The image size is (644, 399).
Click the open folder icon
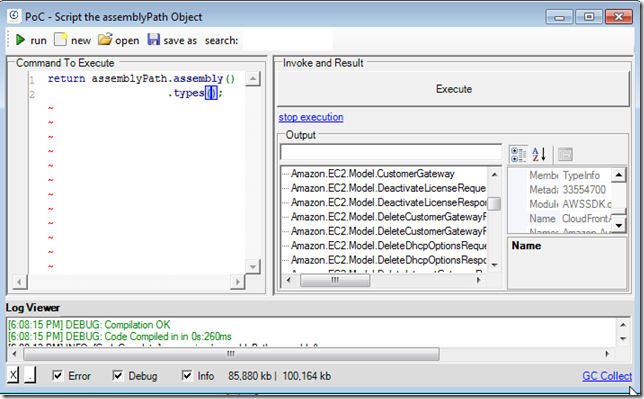click(105, 39)
